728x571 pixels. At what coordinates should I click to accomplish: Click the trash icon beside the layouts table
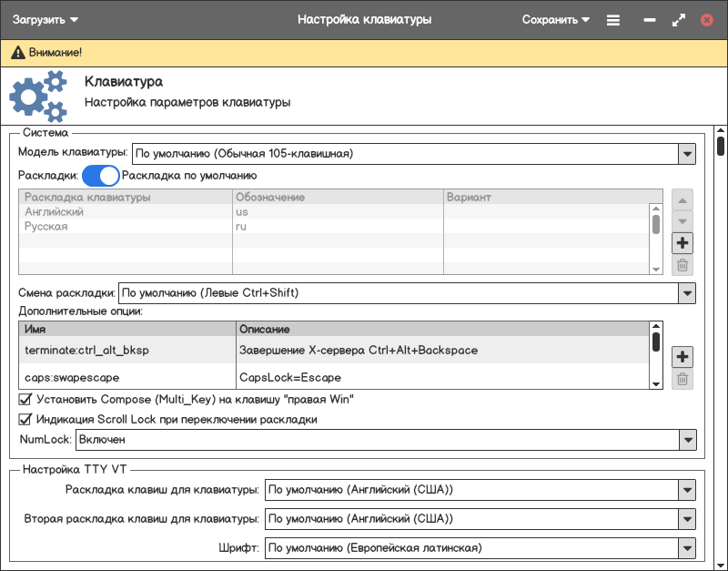[682, 266]
